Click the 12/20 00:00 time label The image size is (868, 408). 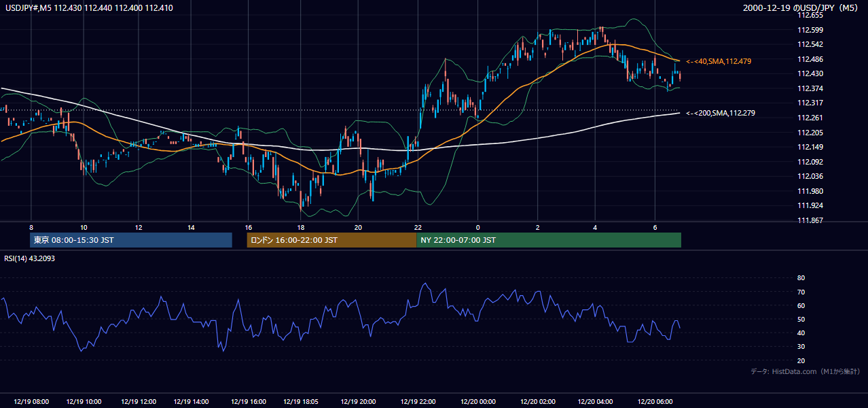point(477,401)
